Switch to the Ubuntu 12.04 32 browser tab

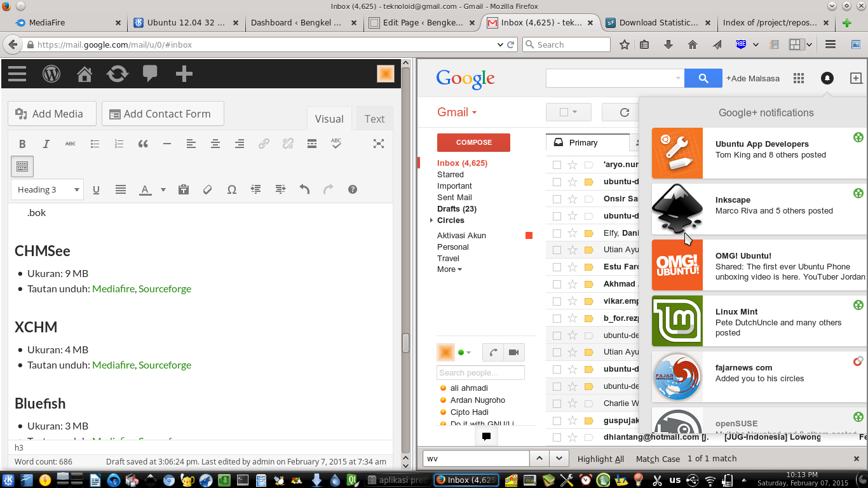[186, 22]
